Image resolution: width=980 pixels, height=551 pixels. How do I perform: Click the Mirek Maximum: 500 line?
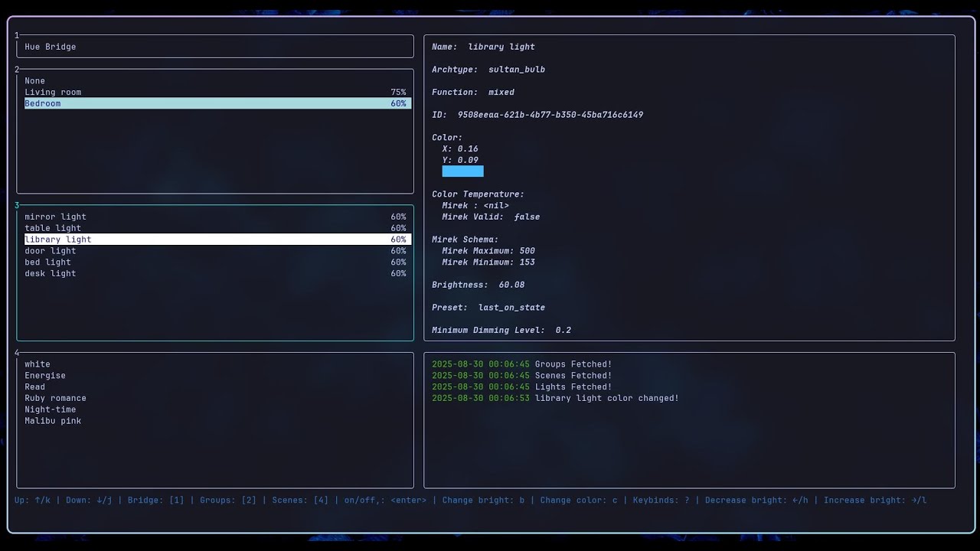488,251
